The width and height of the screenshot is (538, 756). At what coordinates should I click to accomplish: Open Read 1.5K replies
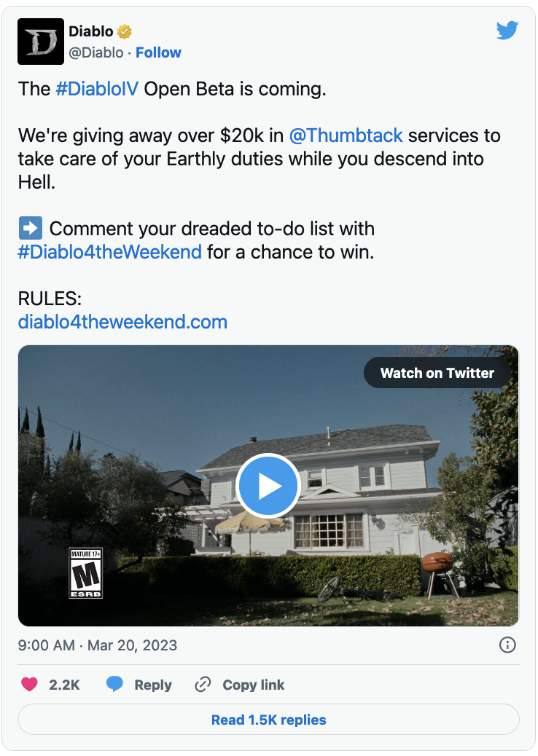(268, 720)
